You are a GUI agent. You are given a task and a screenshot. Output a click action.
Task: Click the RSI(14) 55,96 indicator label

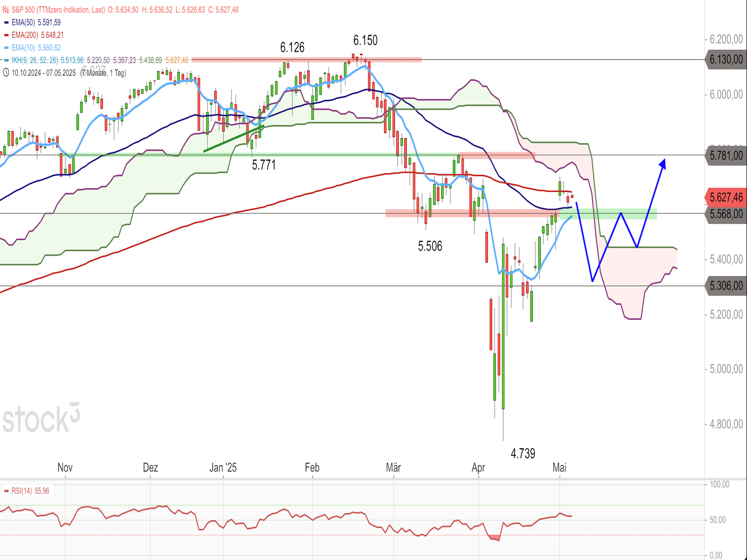tap(30, 491)
